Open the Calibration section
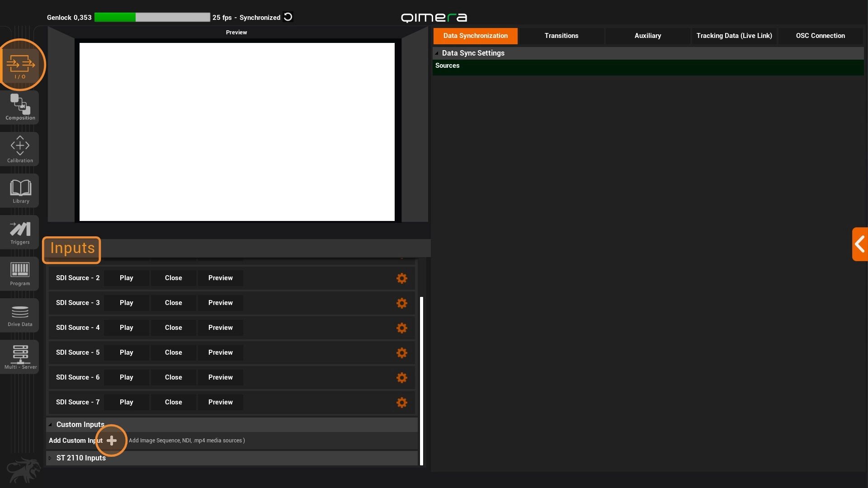868x488 pixels. [20, 149]
